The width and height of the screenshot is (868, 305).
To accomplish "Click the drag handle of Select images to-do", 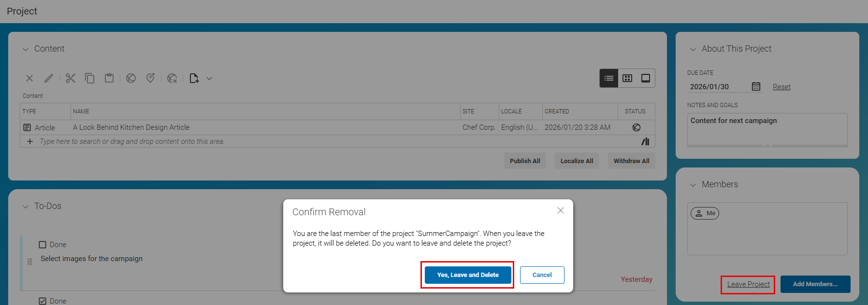I will point(29,262).
